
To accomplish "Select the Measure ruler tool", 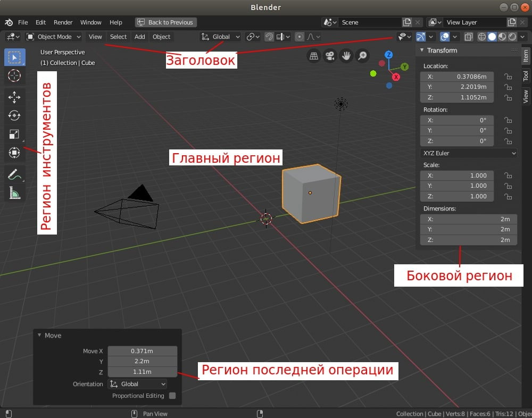I will coord(14,193).
